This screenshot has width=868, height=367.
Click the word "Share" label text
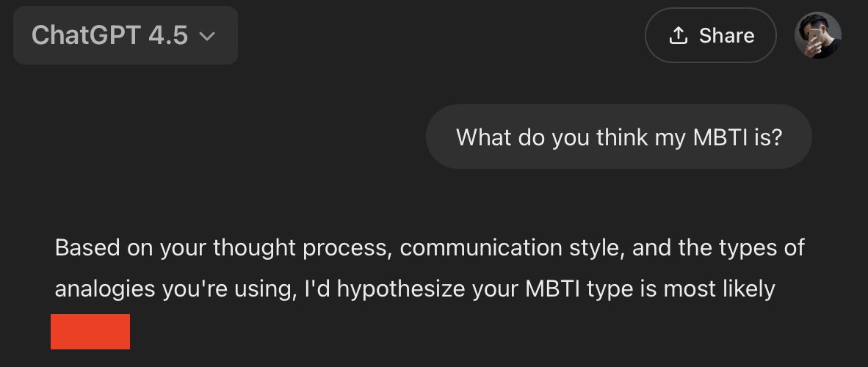click(x=726, y=36)
